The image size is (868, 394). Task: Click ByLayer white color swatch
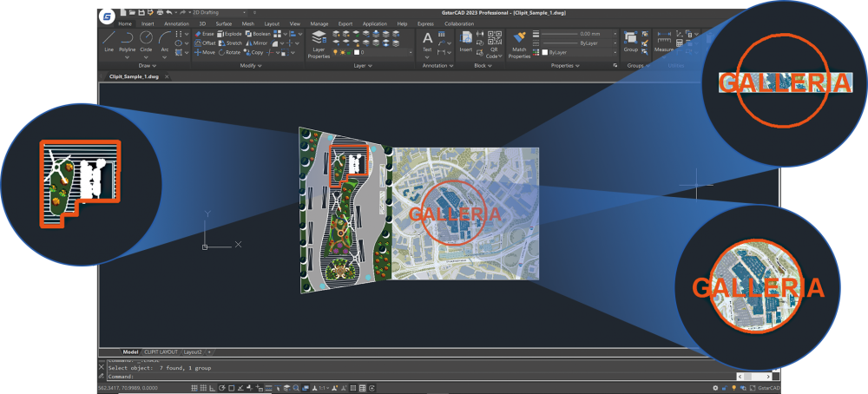tap(545, 52)
